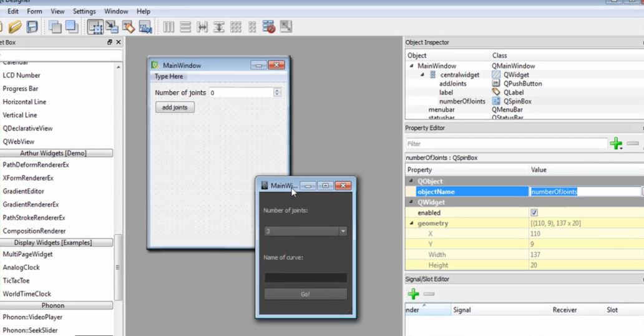Click the Break Layout icon
Image resolution: width=644 pixels, height=336 pixels.
[268, 27]
